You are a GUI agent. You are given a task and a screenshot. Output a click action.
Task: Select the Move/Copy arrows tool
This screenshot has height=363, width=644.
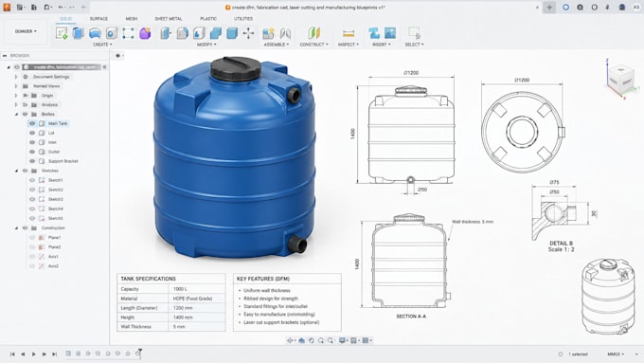[x=248, y=33]
